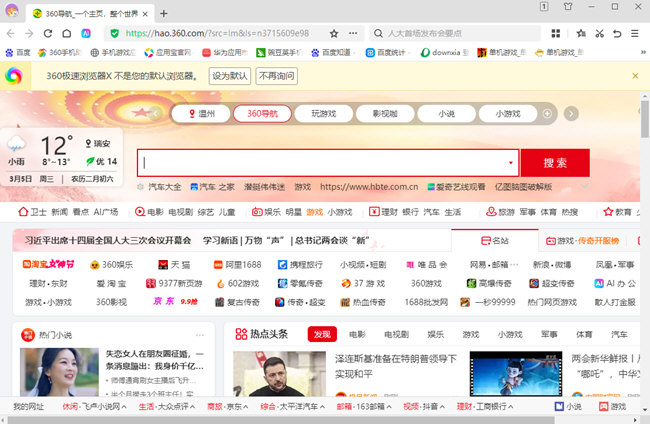Select the 名站 tab
Image resolution: width=650 pixels, height=424 pixels.
tap(495, 240)
